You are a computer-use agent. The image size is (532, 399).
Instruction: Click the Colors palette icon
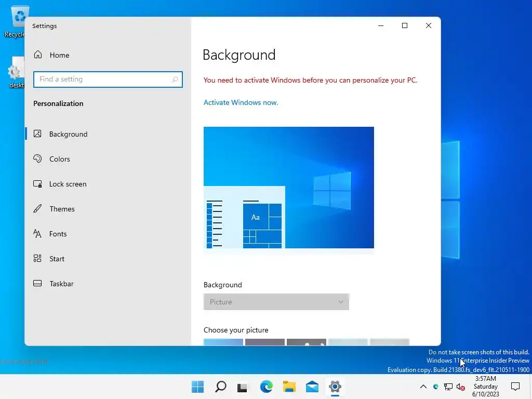pos(37,158)
